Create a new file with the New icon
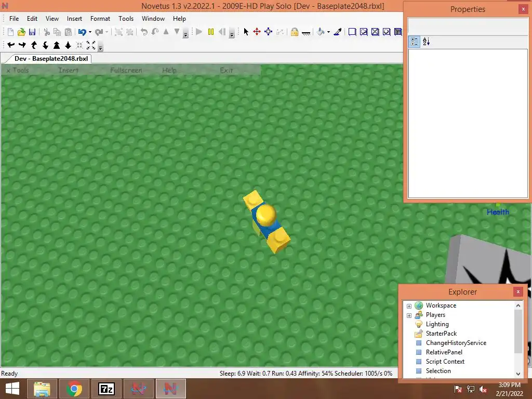The image size is (532, 399). [x=10, y=32]
